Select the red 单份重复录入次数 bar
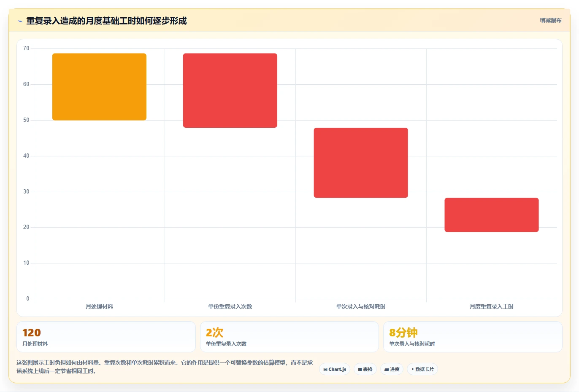579x392 pixels. point(230,91)
